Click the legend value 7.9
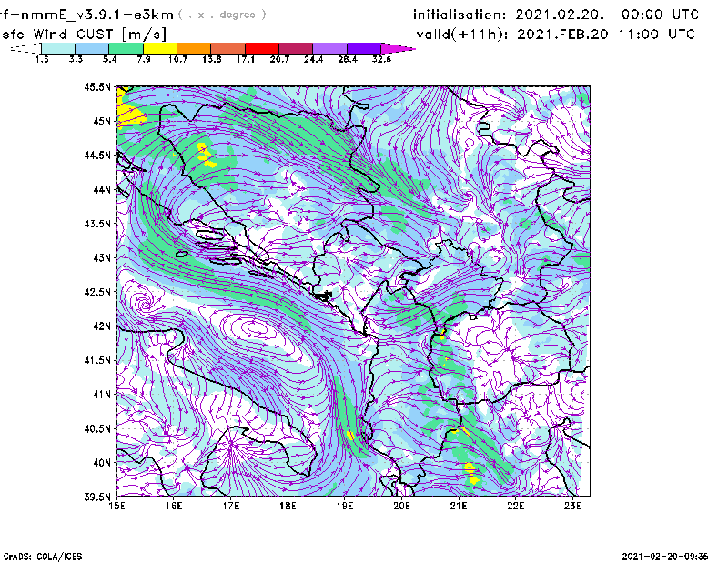728x562 pixels. tap(144, 59)
